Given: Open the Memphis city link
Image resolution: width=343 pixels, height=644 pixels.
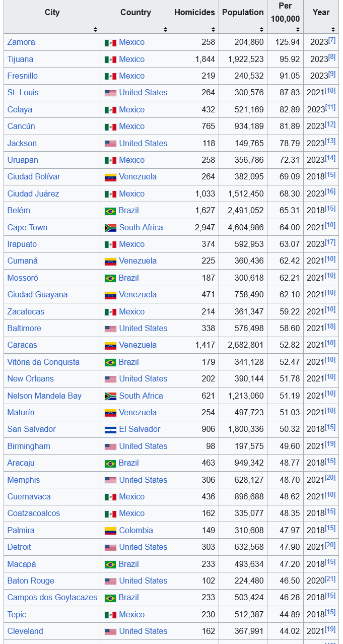Looking at the screenshot, I should (x=24, y=480).
